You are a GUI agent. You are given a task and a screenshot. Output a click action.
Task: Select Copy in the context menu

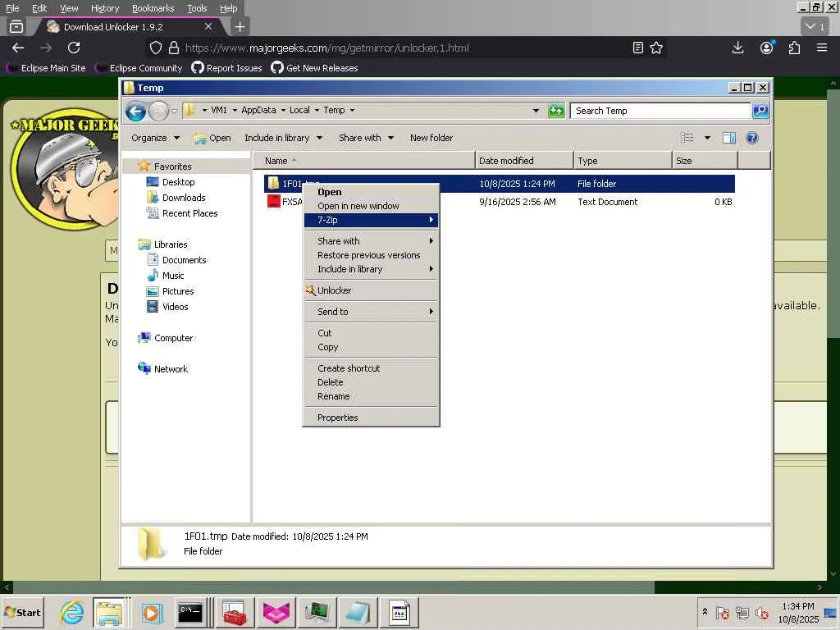tap(371, 347)
